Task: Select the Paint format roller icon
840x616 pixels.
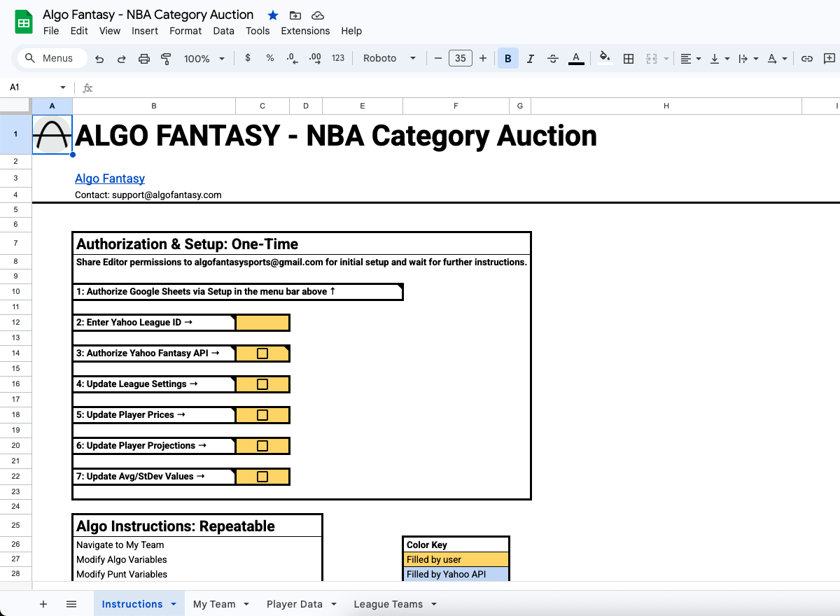Action: (x=166, y=59)
